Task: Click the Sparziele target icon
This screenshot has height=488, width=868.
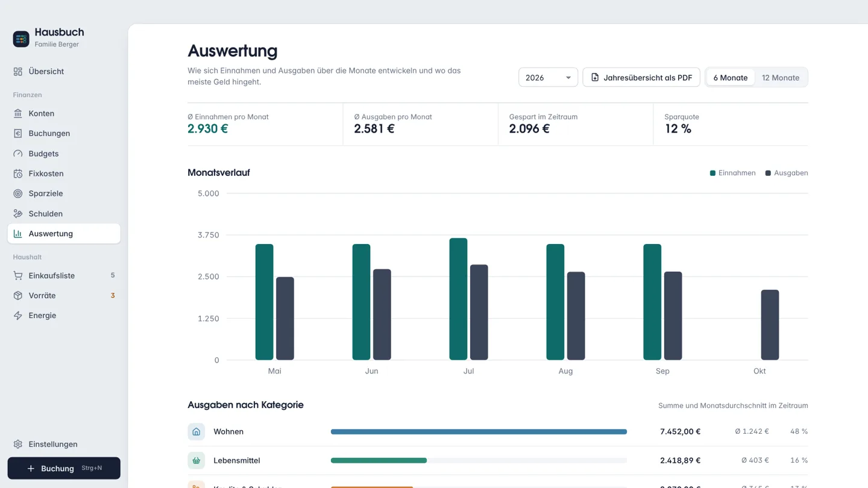Action: click(x=18, y=193)
